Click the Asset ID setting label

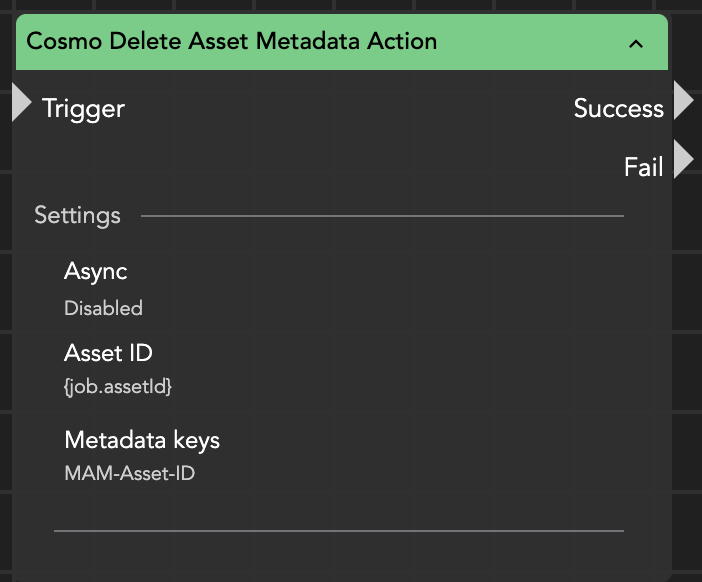(108, 353)
